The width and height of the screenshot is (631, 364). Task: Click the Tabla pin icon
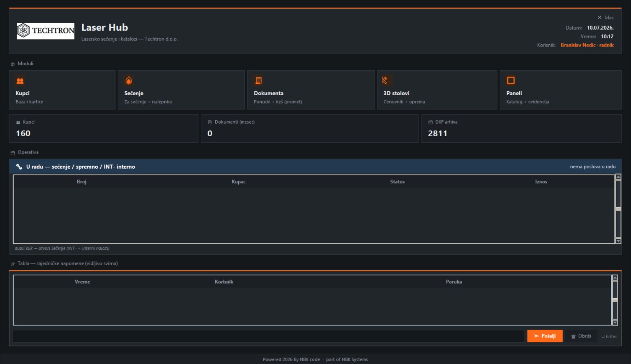click(13, 264)
